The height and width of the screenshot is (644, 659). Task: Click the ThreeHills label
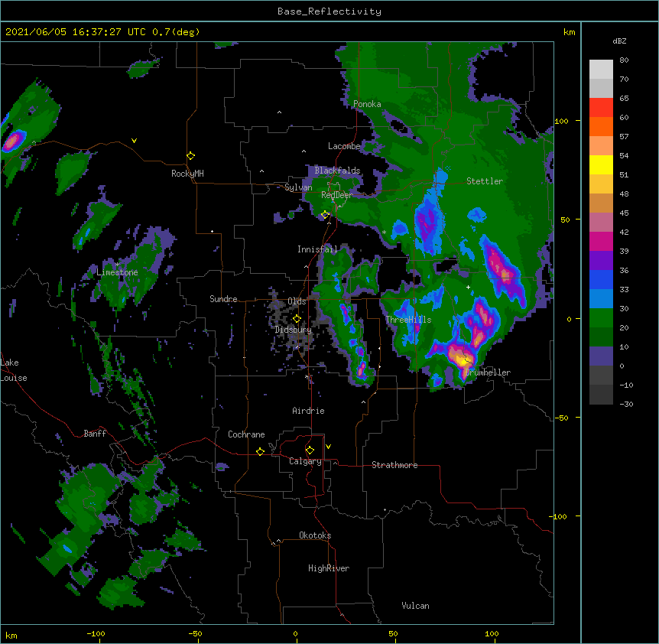click(x=408, y=320)
